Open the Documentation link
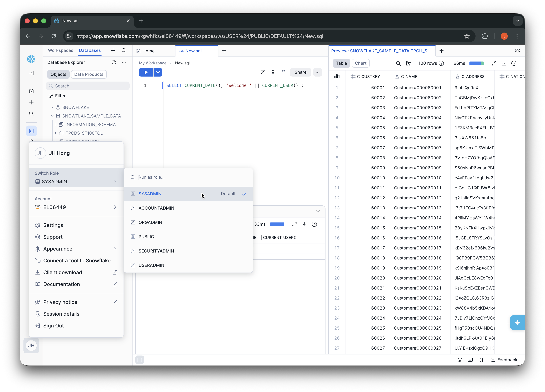The width and height of the screenshot is (545, 392). pos(76,284)
